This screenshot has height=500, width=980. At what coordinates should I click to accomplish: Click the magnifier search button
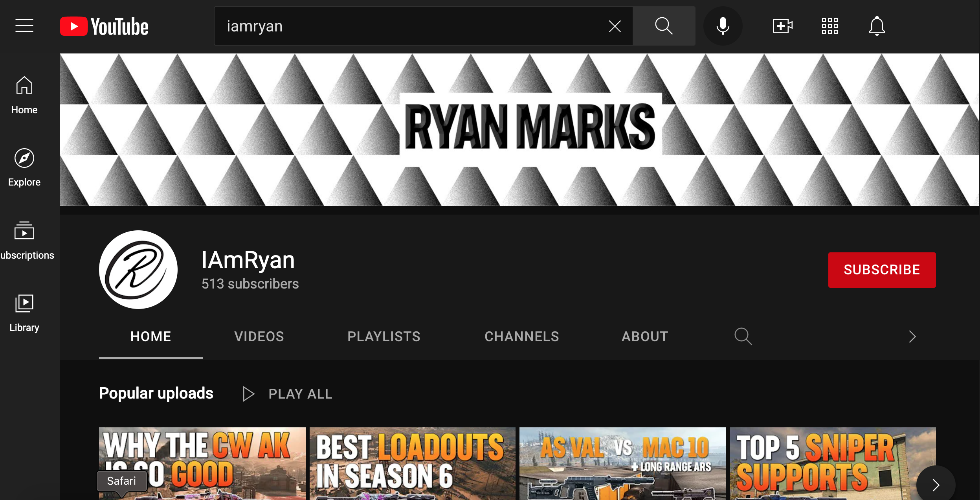[x=664, y=26]
